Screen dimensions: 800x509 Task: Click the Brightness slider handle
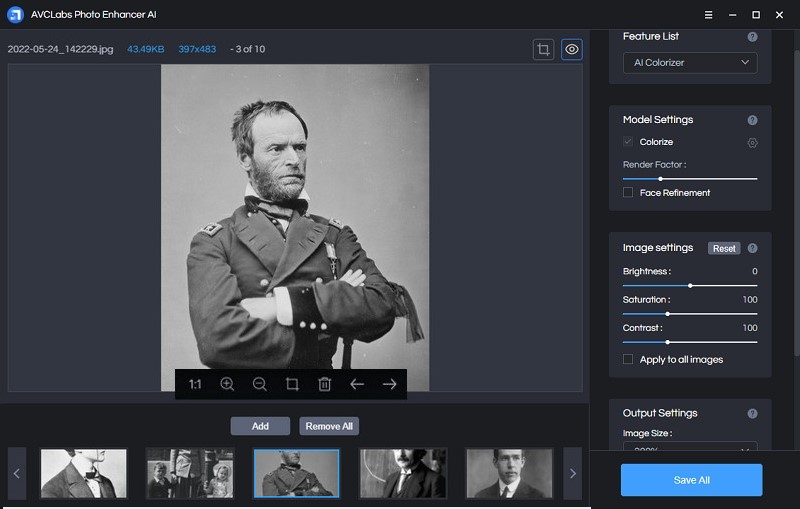pyautogui.click(x=690, y=286)
